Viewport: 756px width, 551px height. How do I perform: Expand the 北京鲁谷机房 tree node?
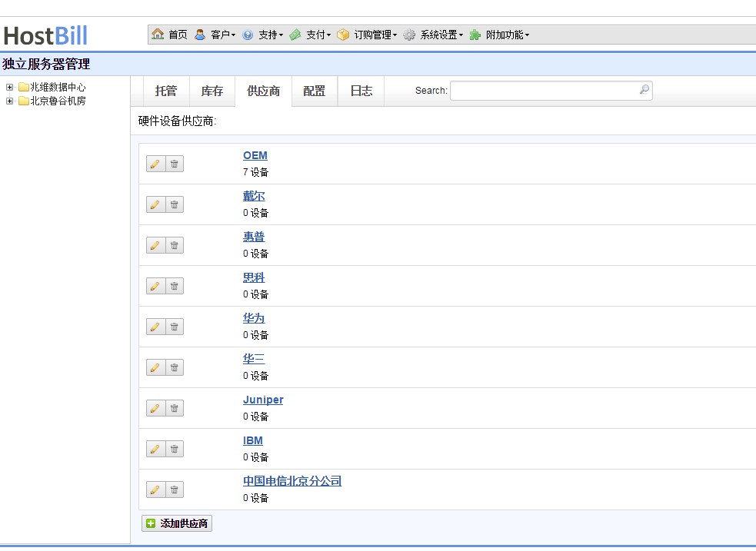pos(9,101)
